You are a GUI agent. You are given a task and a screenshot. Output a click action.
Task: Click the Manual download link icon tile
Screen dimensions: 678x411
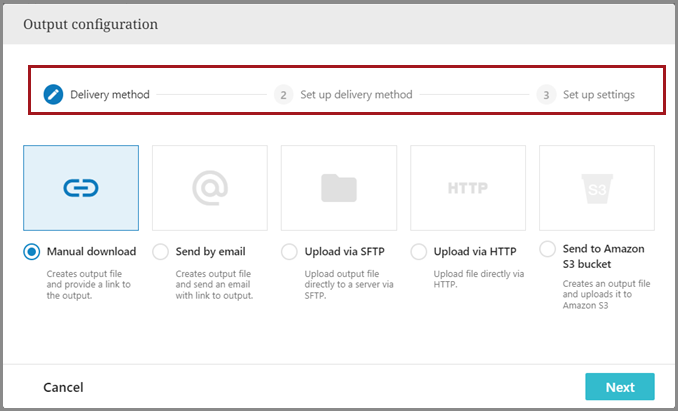pyautogui.click(x=81, y=187)
